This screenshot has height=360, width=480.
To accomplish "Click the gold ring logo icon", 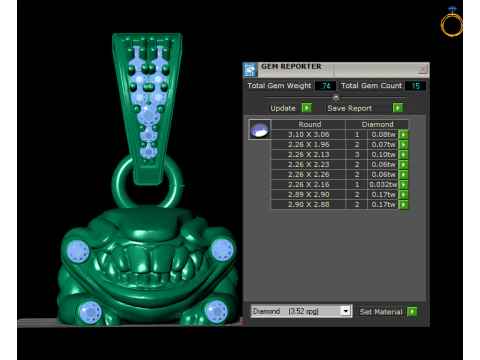I will pos(452,21).
